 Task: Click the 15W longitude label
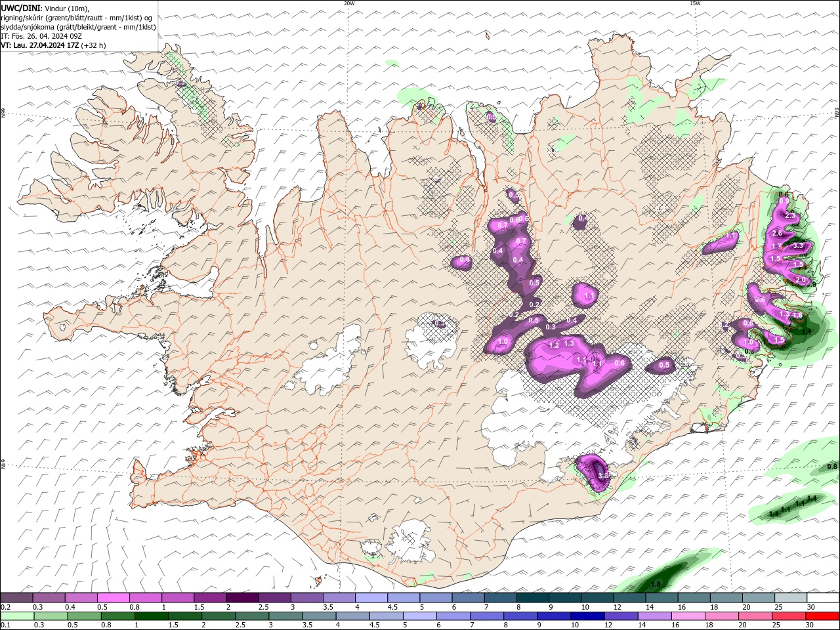click(695, 3)
